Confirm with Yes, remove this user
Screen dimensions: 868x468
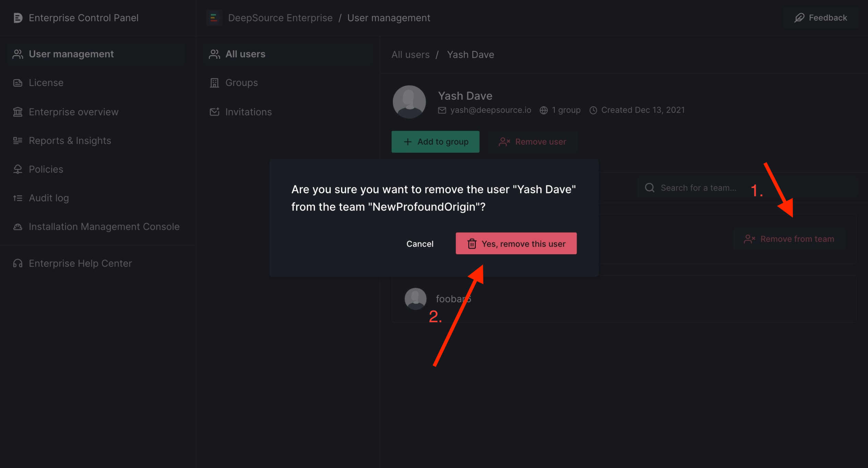[516, 244]
